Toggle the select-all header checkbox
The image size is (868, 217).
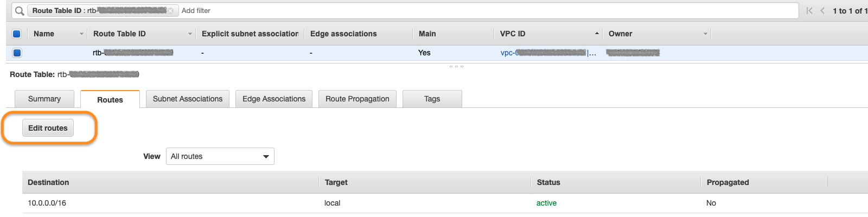tap(17, 34)
